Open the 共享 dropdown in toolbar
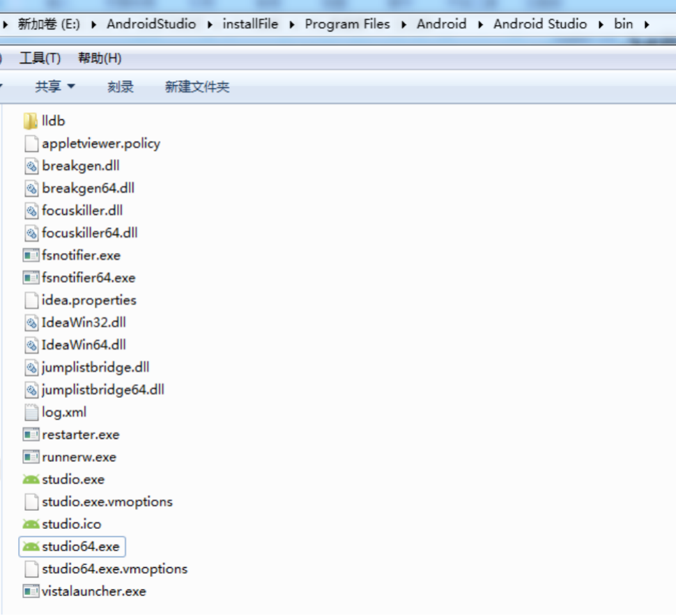This screenshot has height=616, width=676. [x=55, y=86]
